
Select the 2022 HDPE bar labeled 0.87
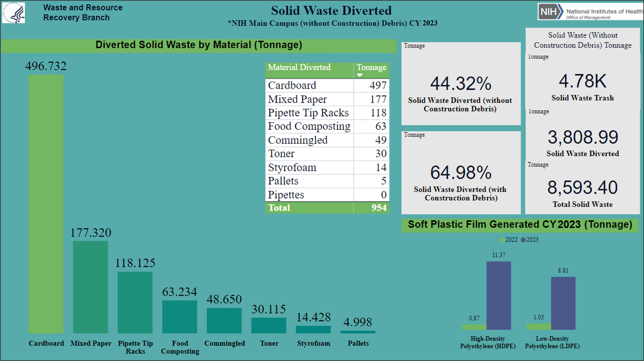(474, 327)
